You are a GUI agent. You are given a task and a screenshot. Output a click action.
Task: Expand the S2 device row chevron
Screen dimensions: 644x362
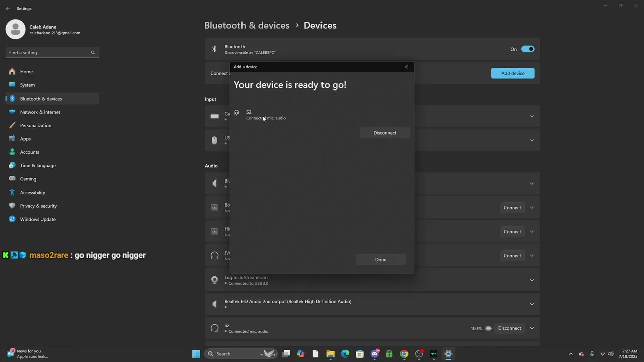point(532,328)
